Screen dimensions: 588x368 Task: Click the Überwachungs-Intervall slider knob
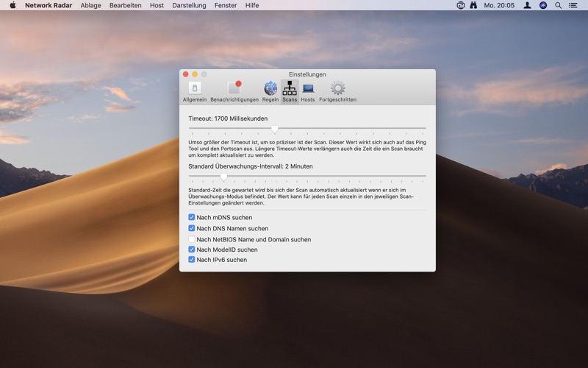(223, 177)
